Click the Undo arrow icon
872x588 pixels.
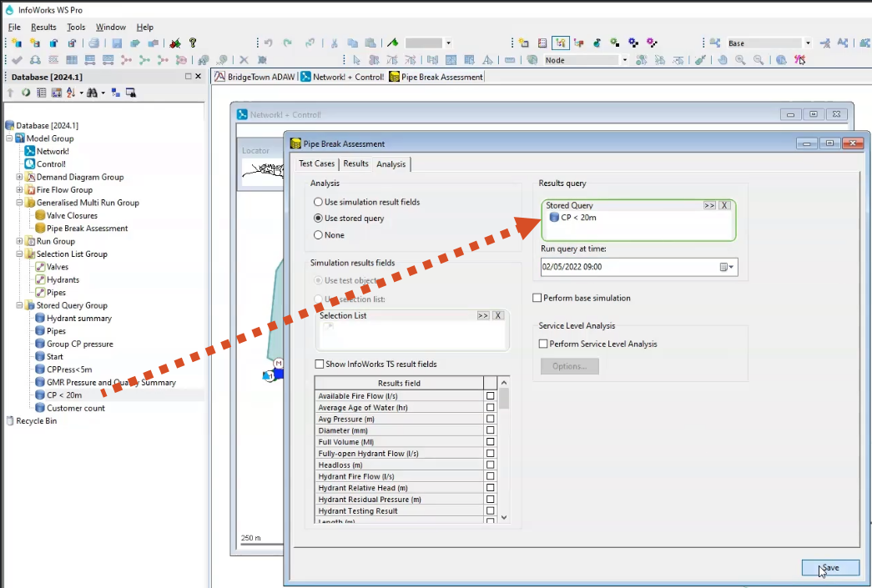pos(269,43)
